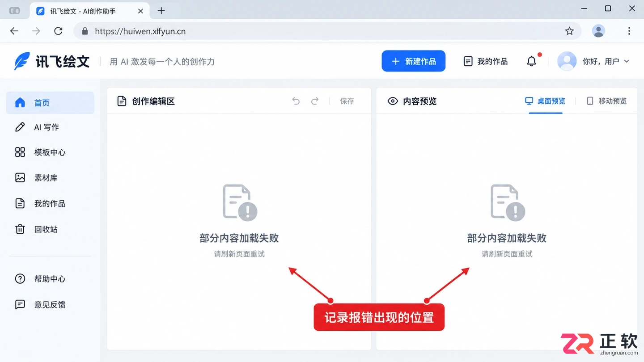Click the 新建作品 button

413,61
